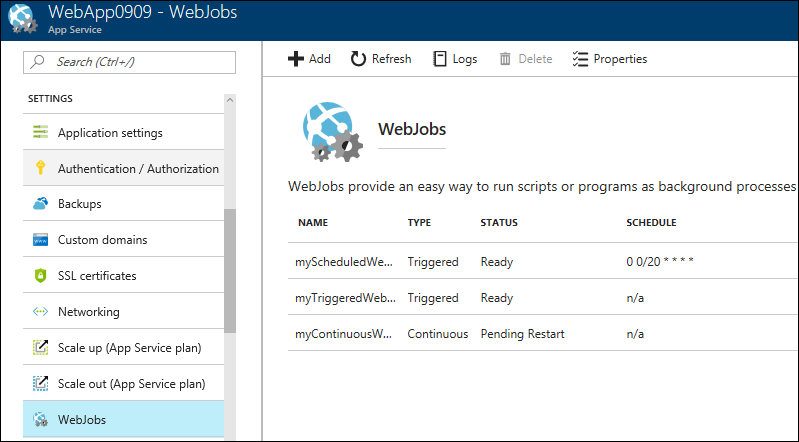Open Custom domains settings
This screenshot has height=442, width=799.
(x=102, y=240)
